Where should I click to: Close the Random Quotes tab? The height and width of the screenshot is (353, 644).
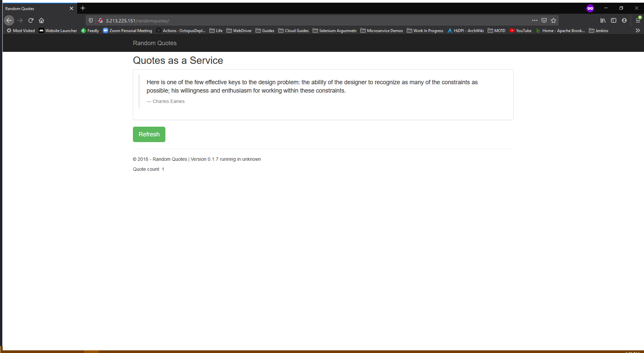71,8
